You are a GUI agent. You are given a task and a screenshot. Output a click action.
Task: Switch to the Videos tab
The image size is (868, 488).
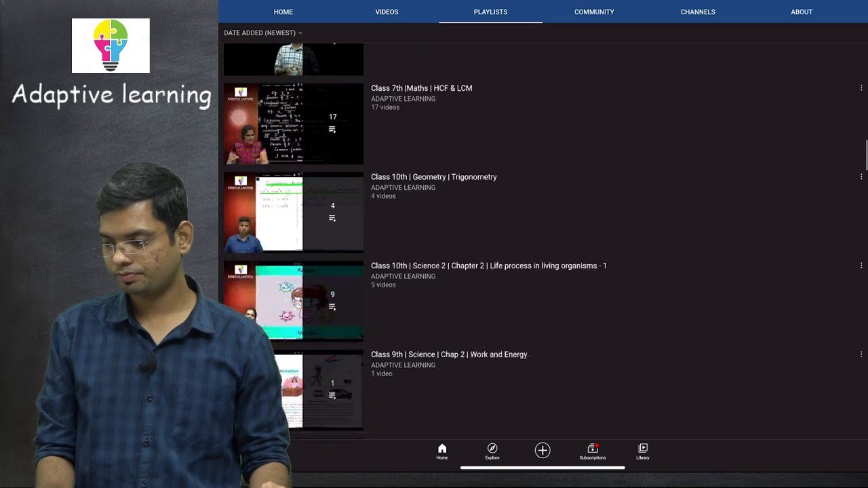[x=387, y=12]
